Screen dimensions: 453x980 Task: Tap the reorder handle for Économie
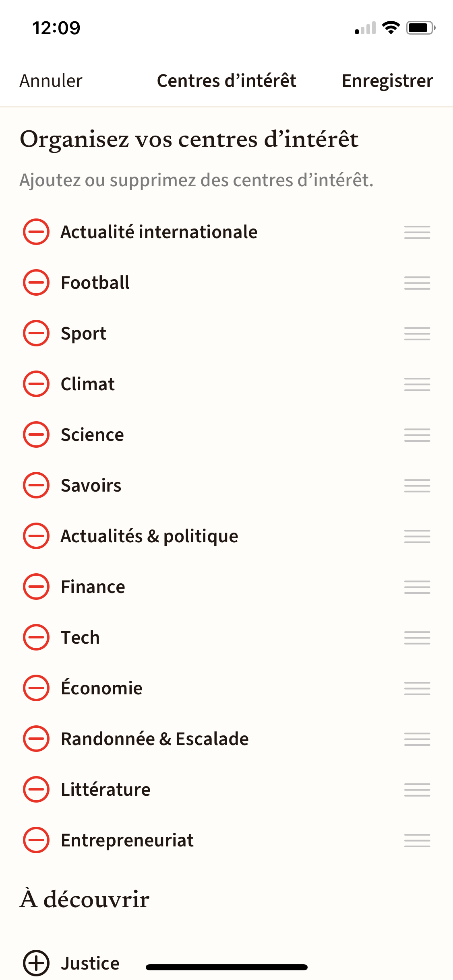point(417,688)
